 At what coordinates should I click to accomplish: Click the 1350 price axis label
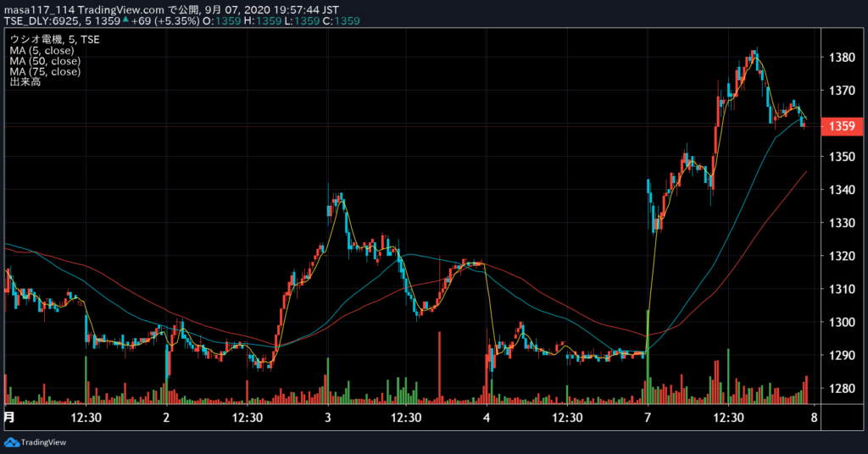pos(842,157)
